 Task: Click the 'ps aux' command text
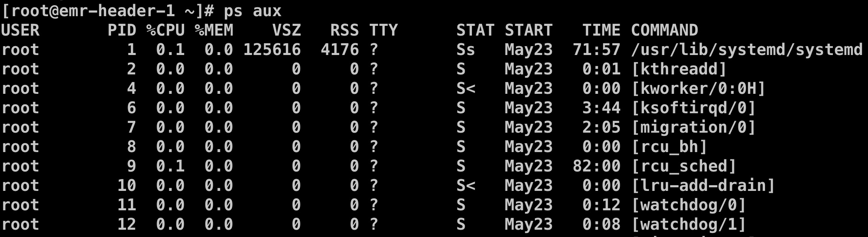point(252,11)
